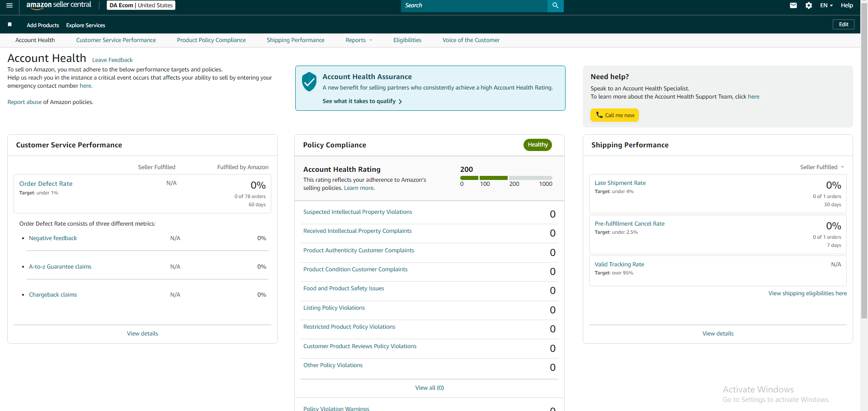Click the Explore Services shortcut

point(85,25)
